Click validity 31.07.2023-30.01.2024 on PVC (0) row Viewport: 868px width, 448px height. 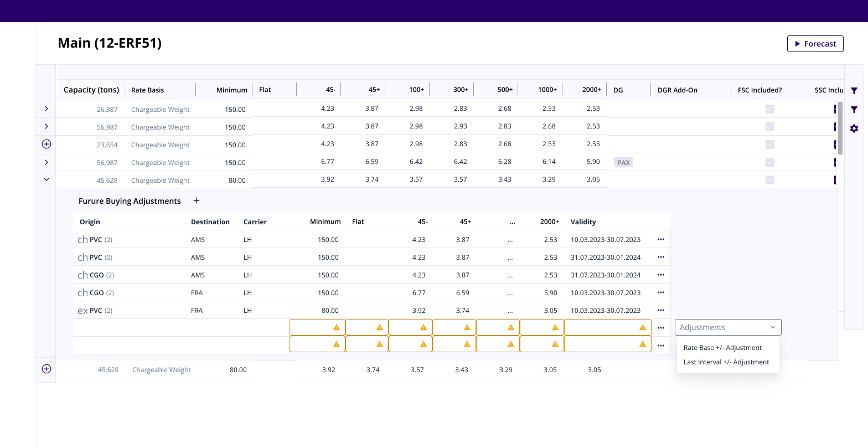[x=606, y=257]
